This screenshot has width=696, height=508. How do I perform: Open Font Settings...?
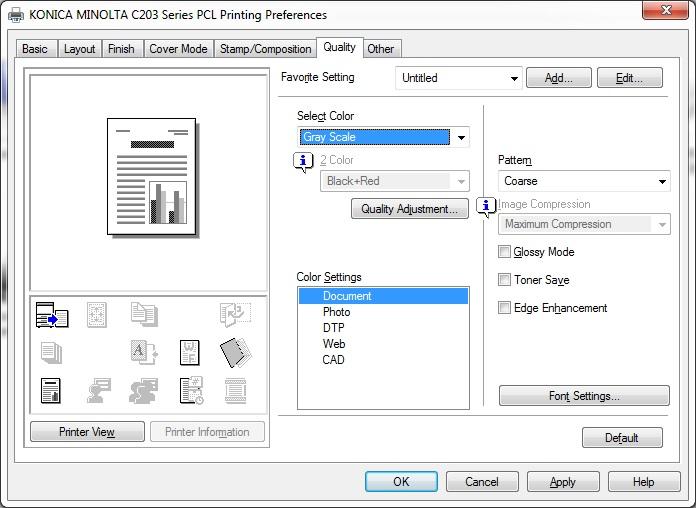584,396
